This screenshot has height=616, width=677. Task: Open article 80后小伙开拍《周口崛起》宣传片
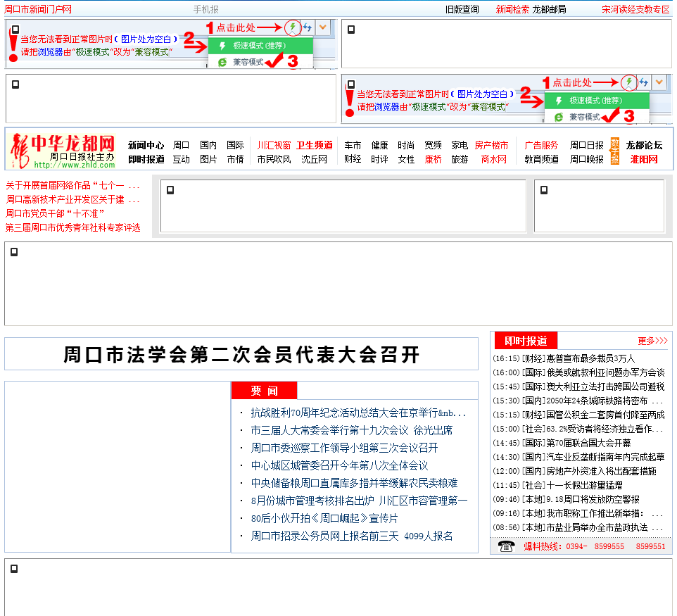(324, 518)
